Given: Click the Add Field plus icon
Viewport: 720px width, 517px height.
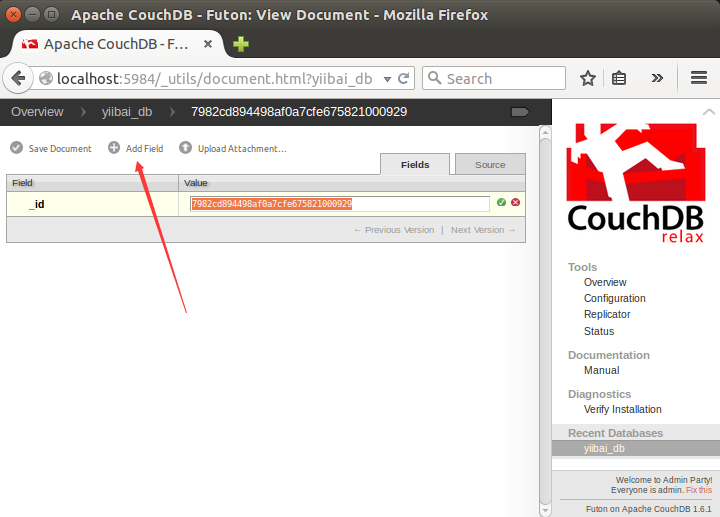Looking at the screenshot, I should (x=114, y=148).
